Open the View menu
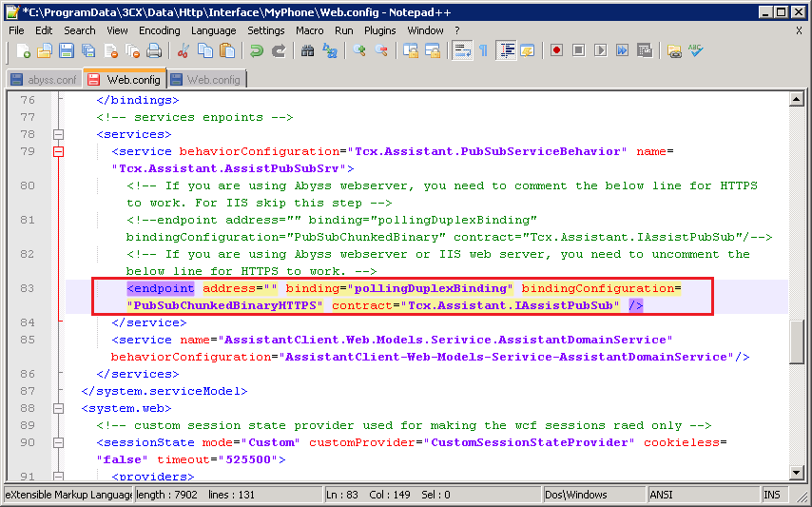 tap(117, 30)
